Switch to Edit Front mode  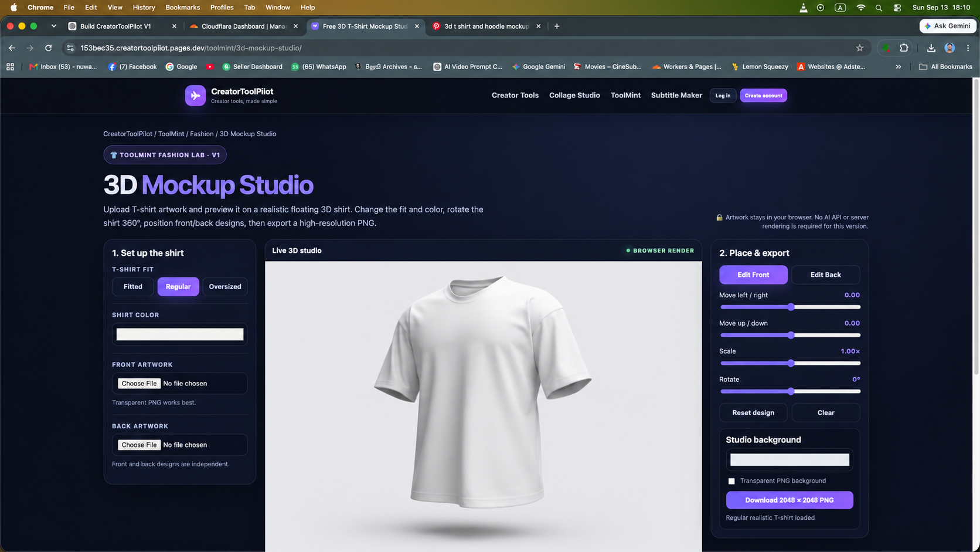753,275
